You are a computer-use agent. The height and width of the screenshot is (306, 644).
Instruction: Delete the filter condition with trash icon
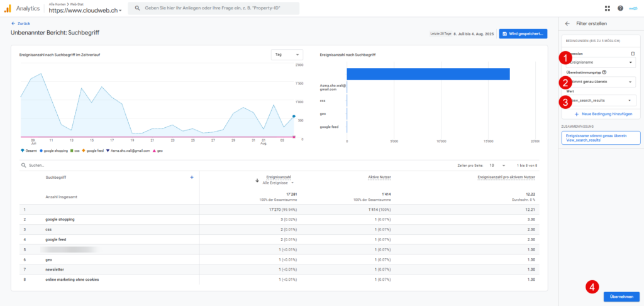click(633, 54)
